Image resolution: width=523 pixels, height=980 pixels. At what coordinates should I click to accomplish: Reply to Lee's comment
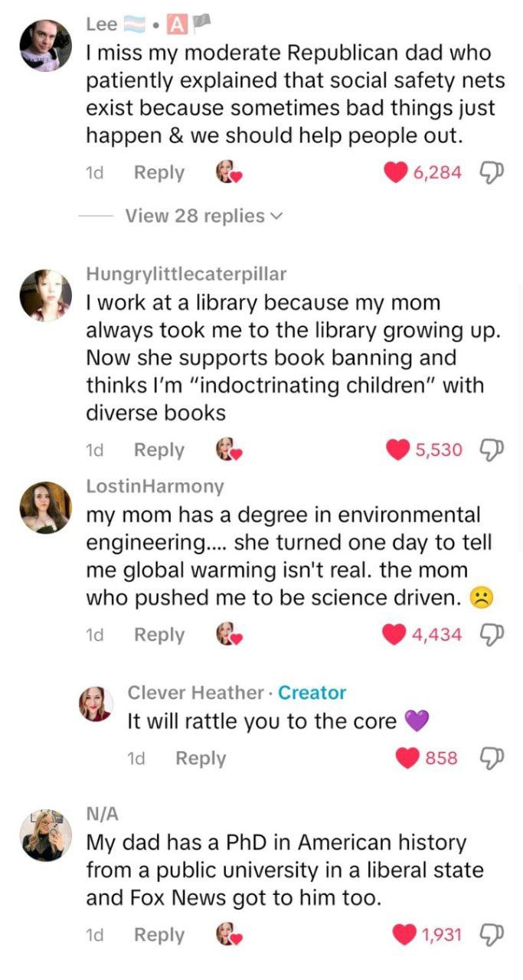[159, 173]
